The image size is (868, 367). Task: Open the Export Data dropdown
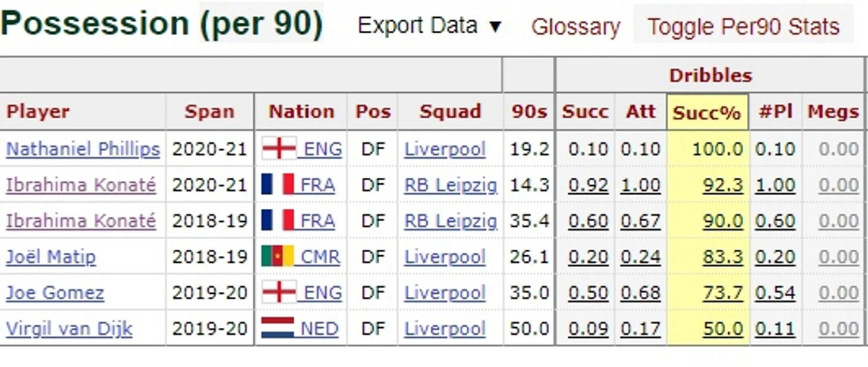click(x=430, y=26)
